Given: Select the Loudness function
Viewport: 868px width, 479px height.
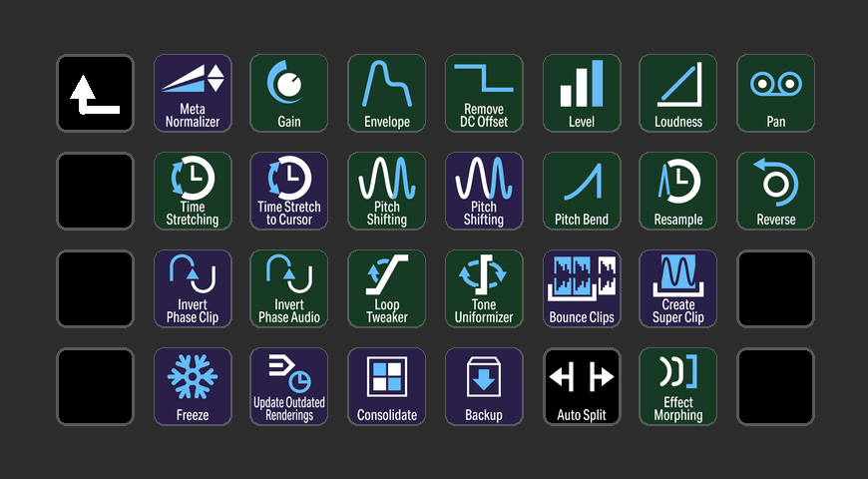Looking at the screenshot, I should point(678,93).
